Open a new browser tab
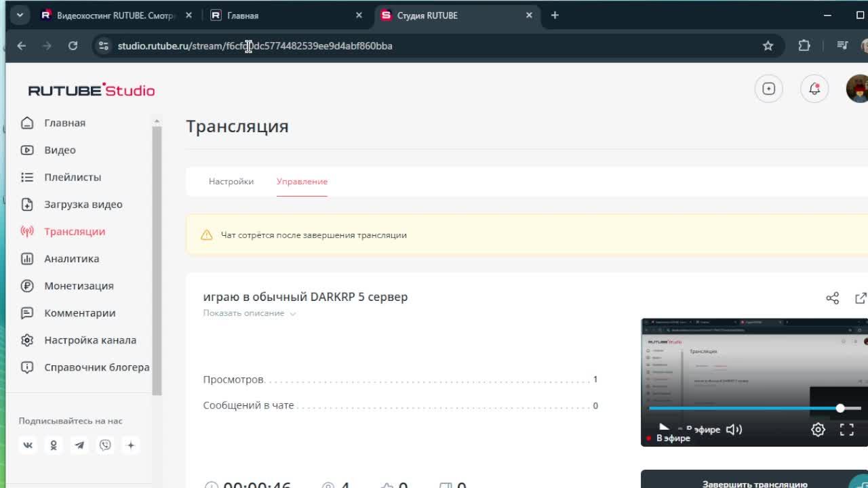 pos(555,15)
